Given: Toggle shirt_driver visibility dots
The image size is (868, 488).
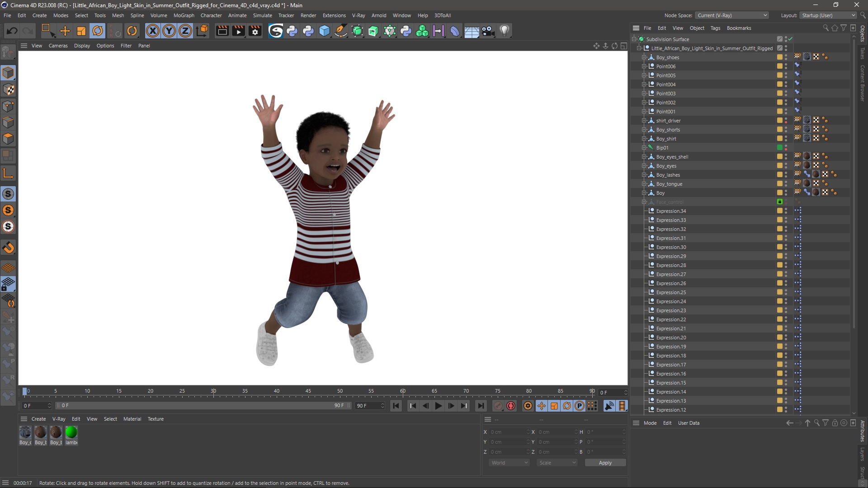Looking at the screenshot, I should point(786,121).
